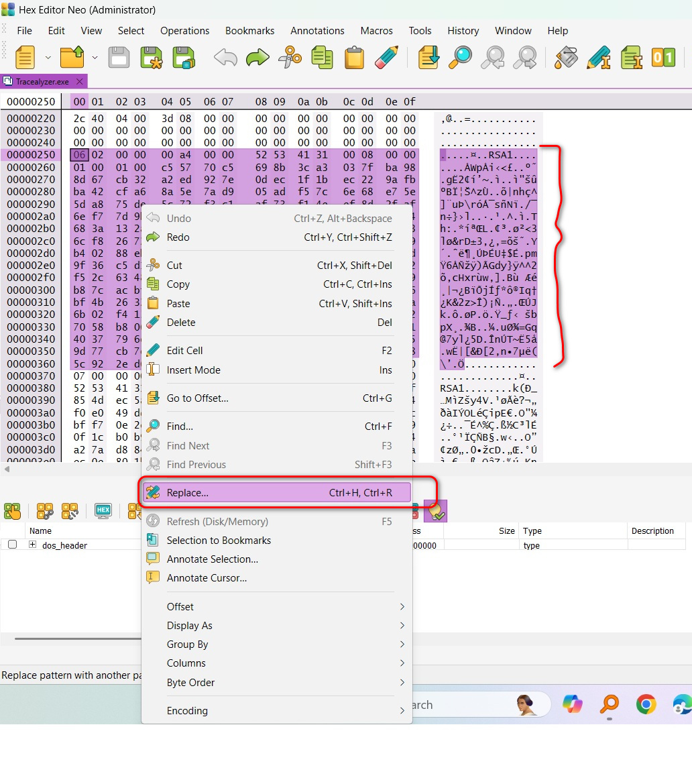
Task: Open the History menu
Action: pos(463,30)
